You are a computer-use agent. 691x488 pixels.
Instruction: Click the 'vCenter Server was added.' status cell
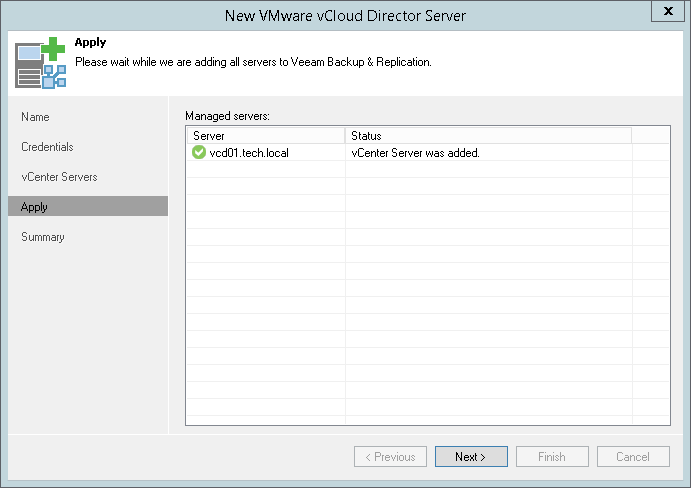pos(416,152)
